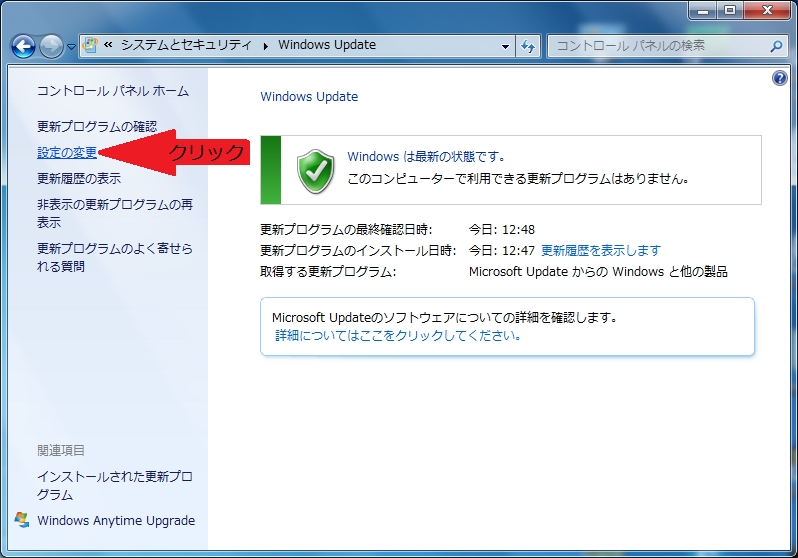Click 詳細についてはここをクリックしてください。 link
798x558 pixels.
398,336
